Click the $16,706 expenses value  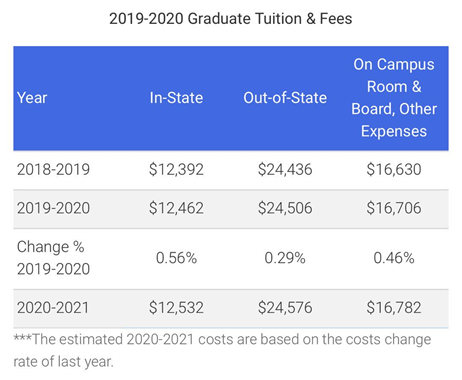394,208
